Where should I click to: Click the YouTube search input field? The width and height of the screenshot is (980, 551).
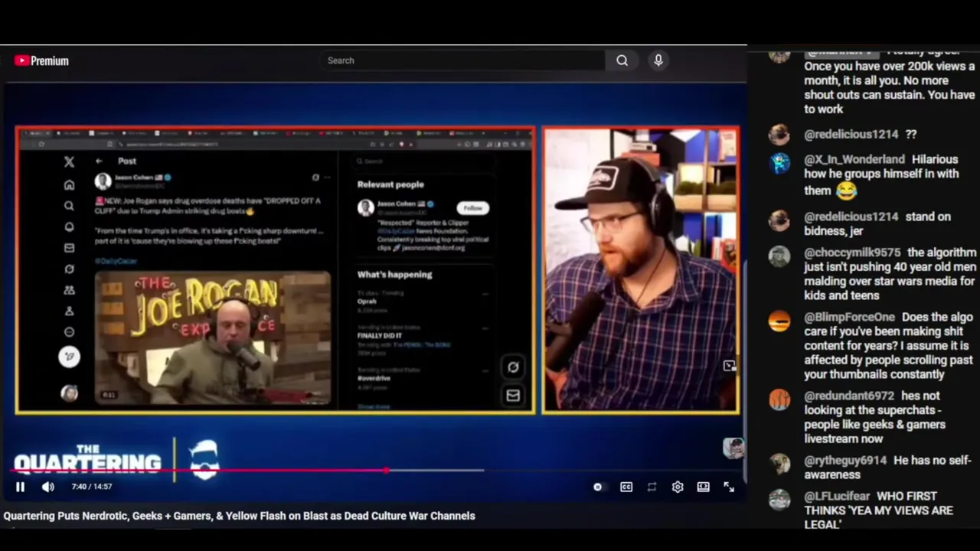(462, 60)
